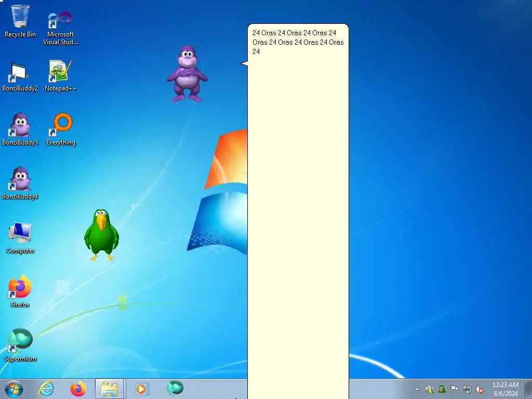532x399 pixels.
Task: Click the banana tray icon
Action: 430,390
